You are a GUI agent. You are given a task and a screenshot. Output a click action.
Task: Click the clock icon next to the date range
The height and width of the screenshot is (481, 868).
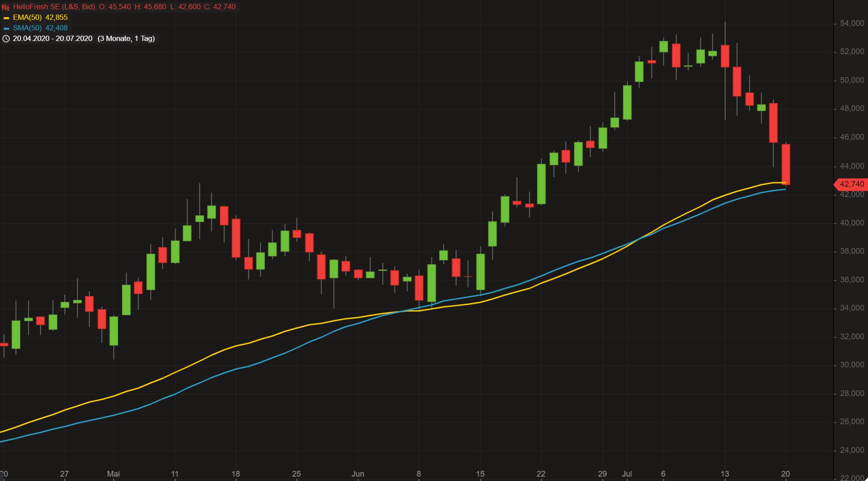[x=6, y=39]
